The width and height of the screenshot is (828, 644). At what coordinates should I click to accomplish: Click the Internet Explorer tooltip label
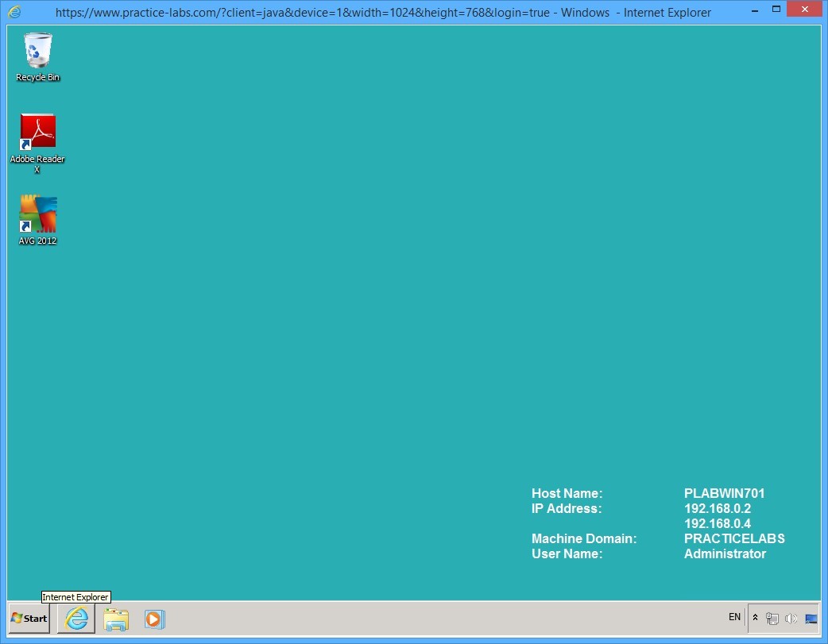75,596
